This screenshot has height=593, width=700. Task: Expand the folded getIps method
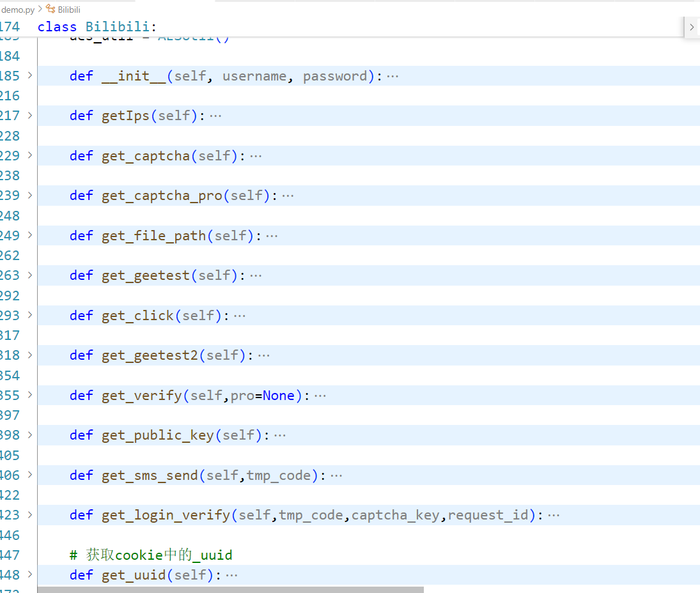[x=30, y=115]
